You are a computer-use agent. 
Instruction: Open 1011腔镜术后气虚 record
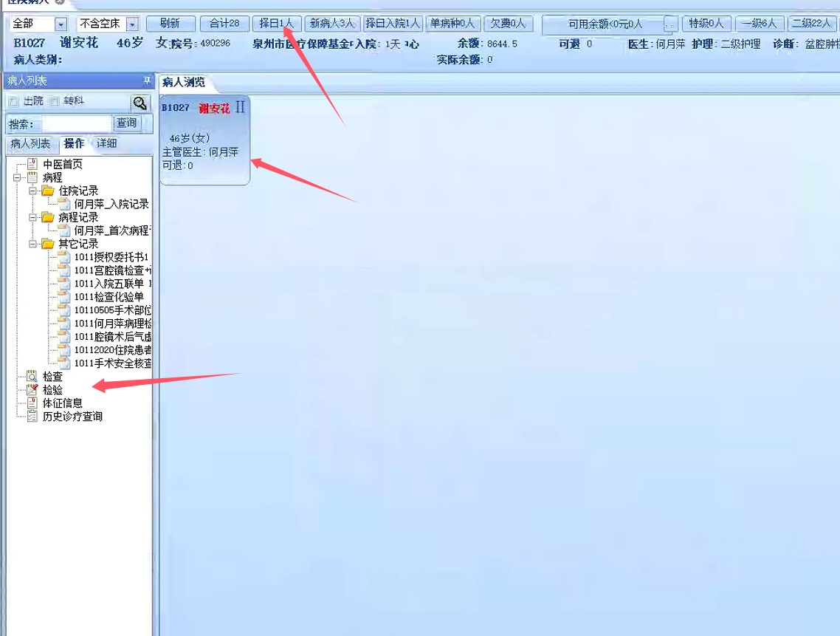coord(112,337)
